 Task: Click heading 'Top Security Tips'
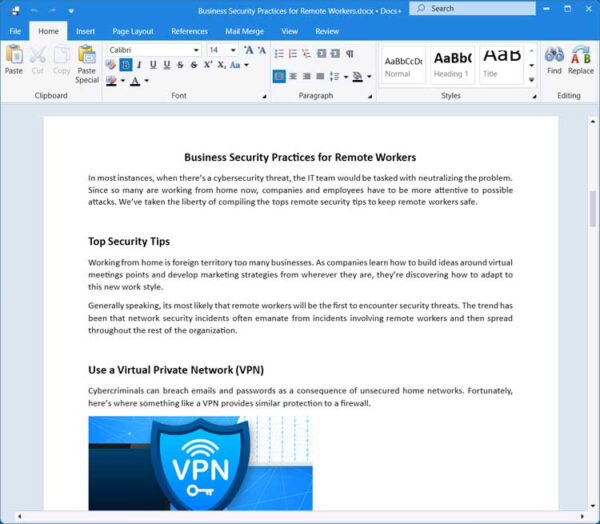(129, 242)
